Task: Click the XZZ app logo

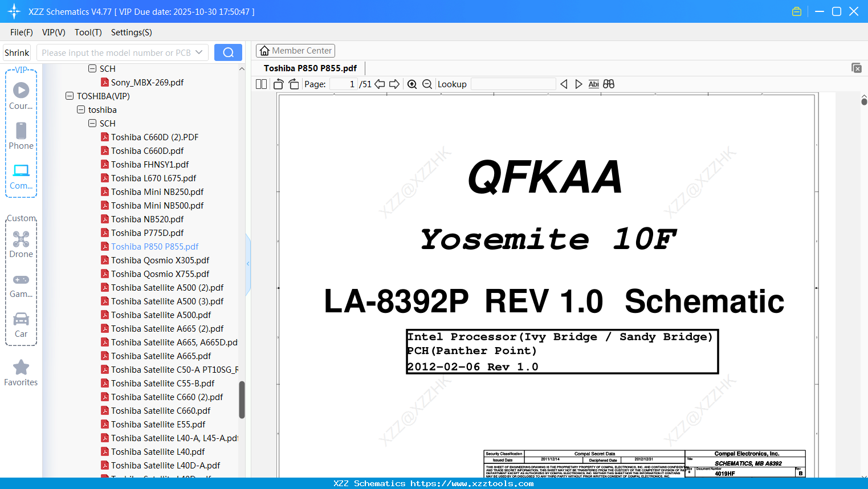Action: pos(14,11)
